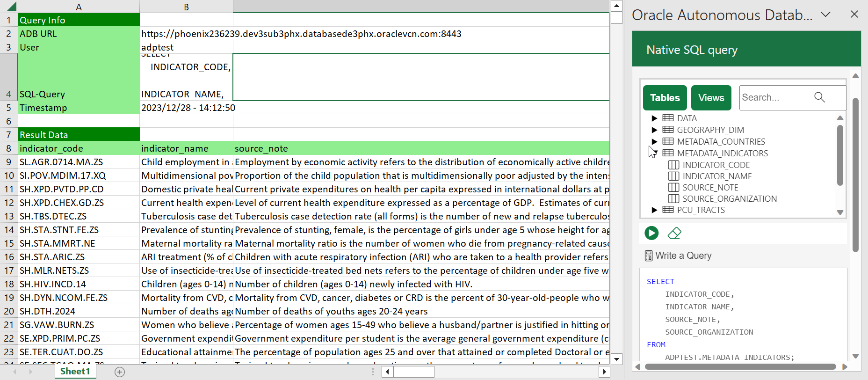Click the INDICATOR_CODE column icon
868x380 pixels.
click(x=673, y=165)
